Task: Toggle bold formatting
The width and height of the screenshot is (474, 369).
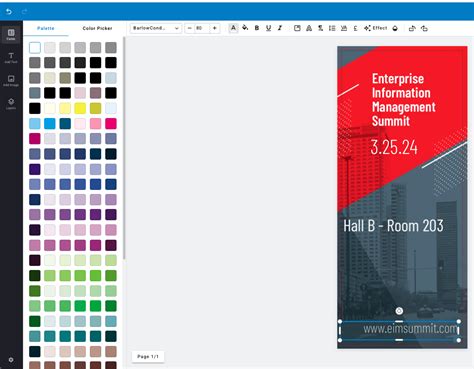Action: click(257, 28)
